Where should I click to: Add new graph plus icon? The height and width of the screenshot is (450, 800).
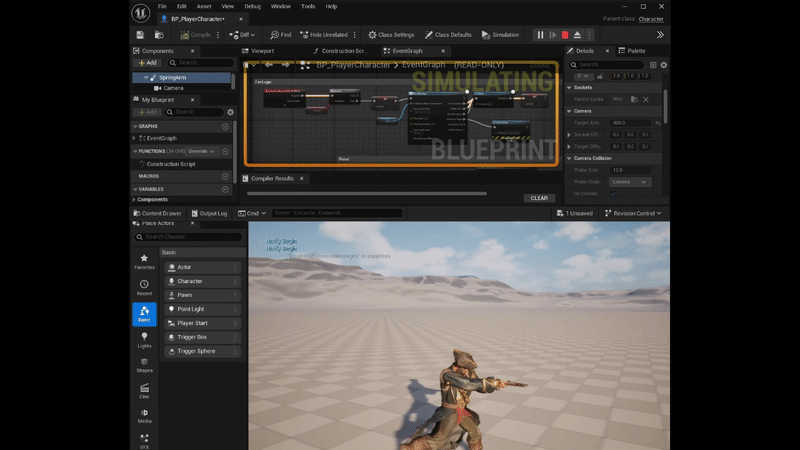(225, 126)
